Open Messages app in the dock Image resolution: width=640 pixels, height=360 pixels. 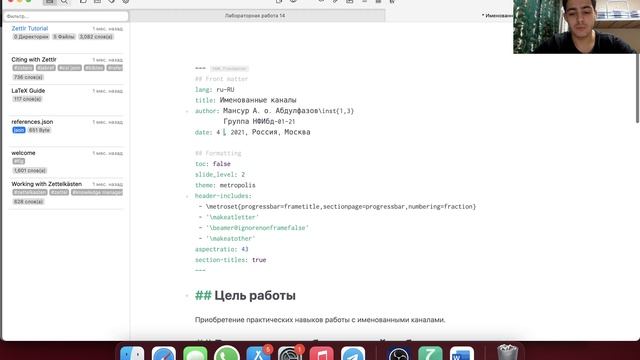tap(195, 353)
